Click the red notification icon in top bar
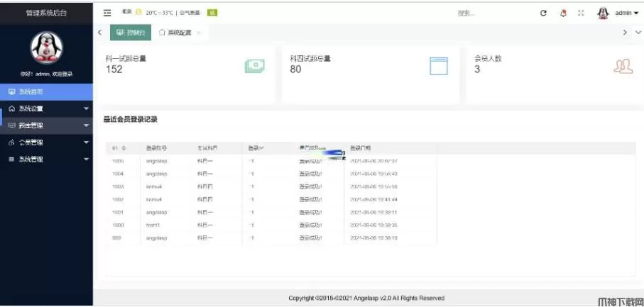Viewport: 644px width, 307px height. (563, 13)
